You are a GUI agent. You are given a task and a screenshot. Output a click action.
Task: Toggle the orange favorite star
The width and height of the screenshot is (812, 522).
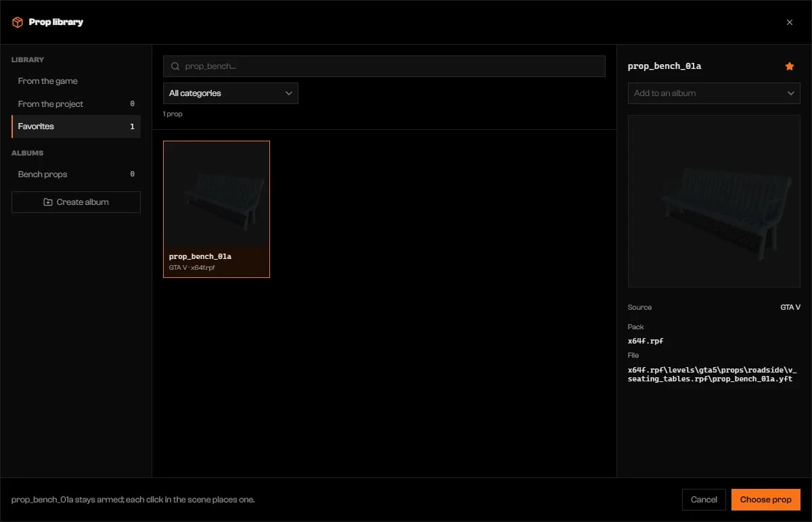[x=790, y=66]
